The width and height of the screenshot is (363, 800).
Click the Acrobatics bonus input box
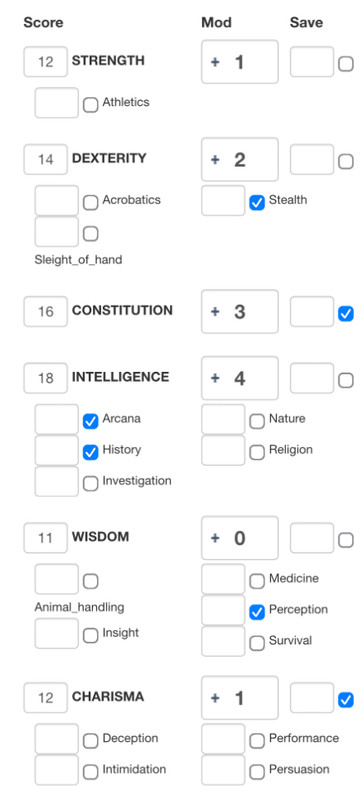coord(57,201)
